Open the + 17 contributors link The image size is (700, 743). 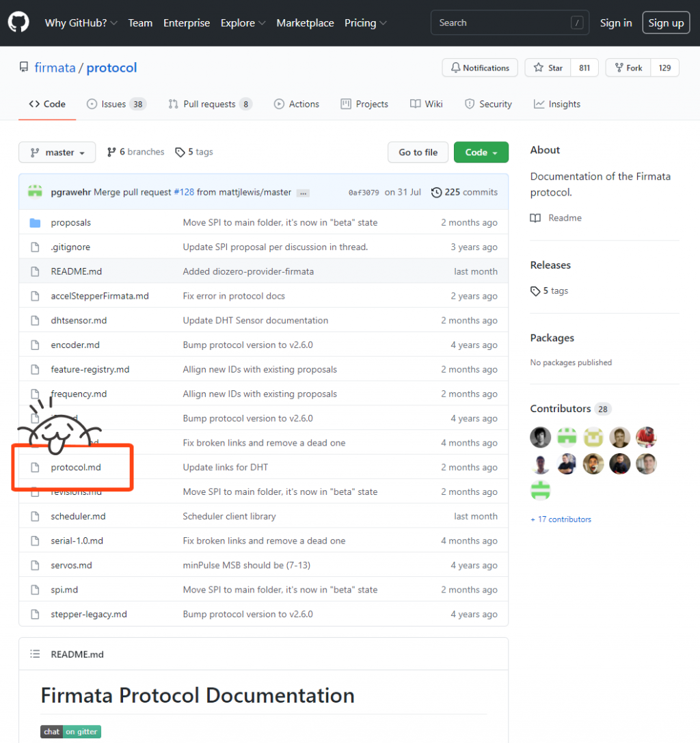[561, 519]
